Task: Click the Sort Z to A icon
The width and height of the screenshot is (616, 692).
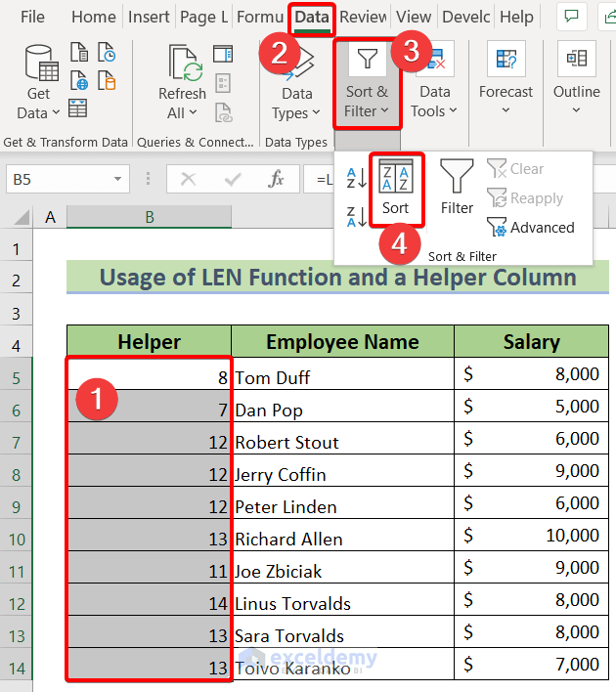Action: click(x=356, y=217)
